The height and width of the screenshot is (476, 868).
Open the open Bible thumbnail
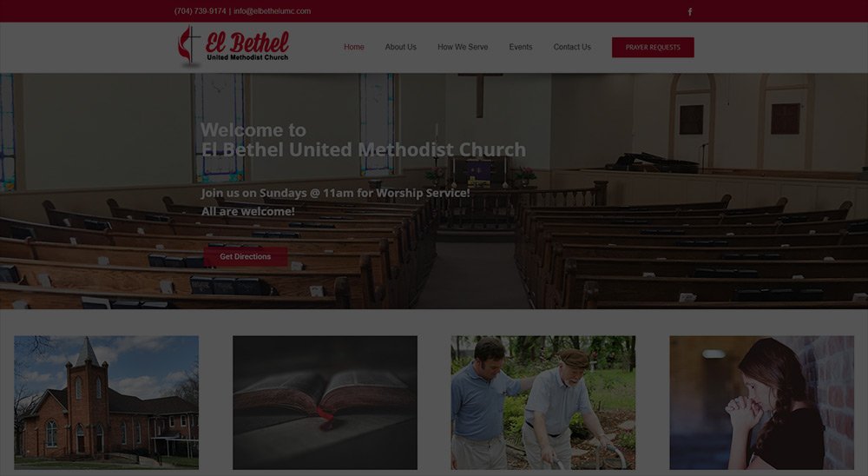(x=325, y=403)
